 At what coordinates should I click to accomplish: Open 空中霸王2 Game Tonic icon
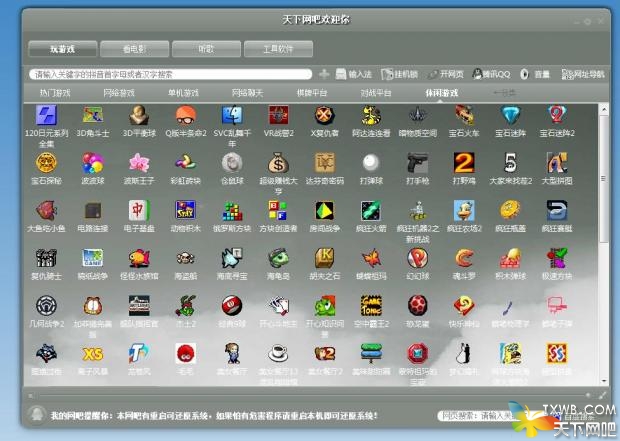tap(371, 306)
